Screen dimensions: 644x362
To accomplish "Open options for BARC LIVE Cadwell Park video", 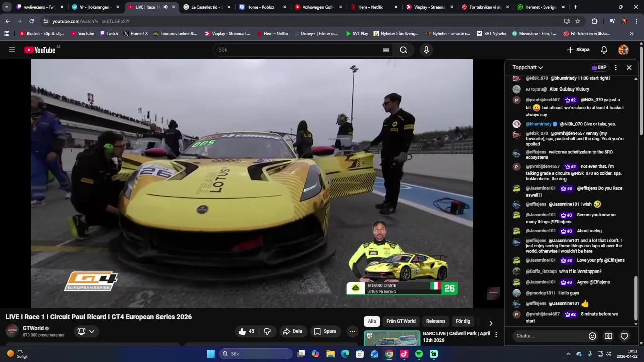I will pos(496,334).
